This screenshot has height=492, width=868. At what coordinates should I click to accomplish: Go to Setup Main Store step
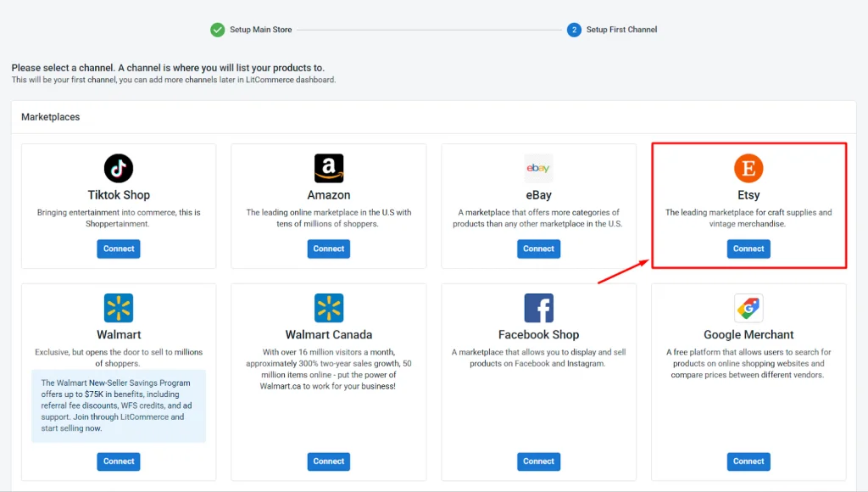coord(252,30)
